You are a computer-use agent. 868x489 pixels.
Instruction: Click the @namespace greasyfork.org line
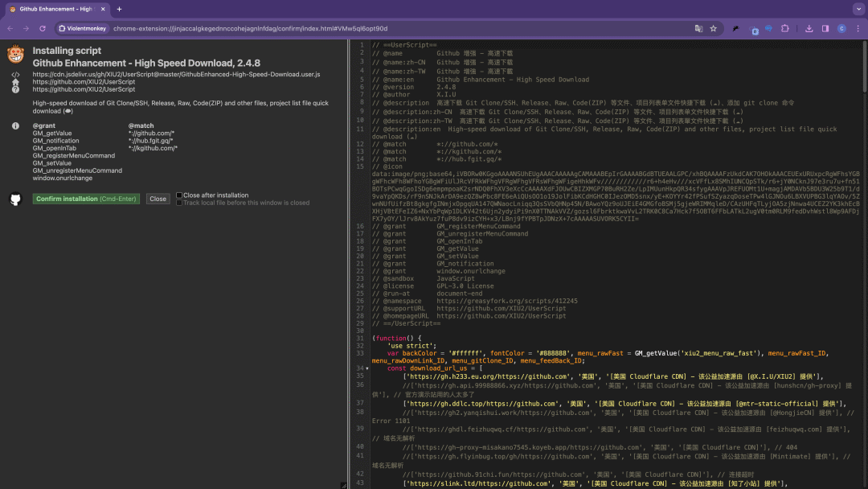click(474, 302)
